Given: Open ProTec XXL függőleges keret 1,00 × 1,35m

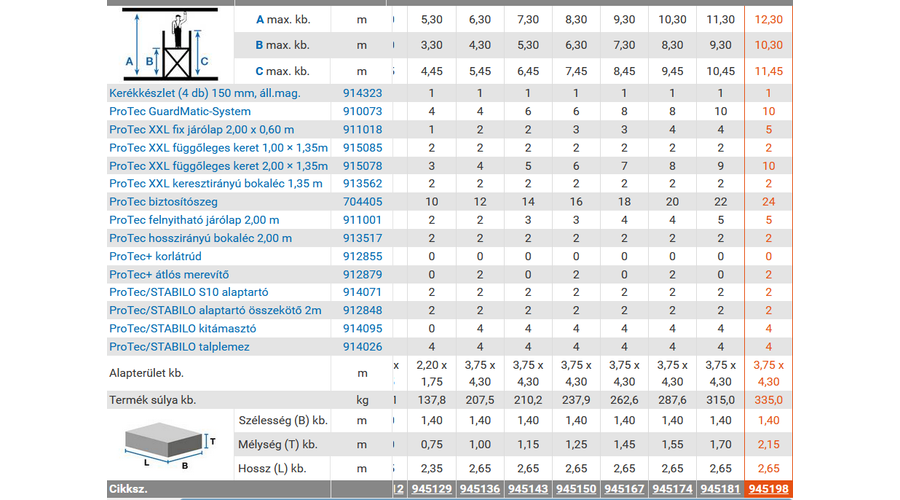Looking at the screenshot, I should [218, 148].
